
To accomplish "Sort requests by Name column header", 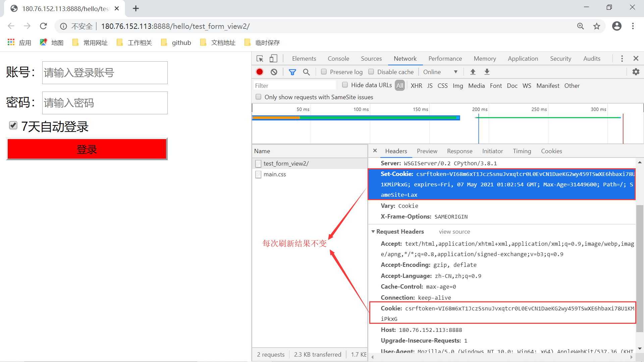I will click(310, 151).
